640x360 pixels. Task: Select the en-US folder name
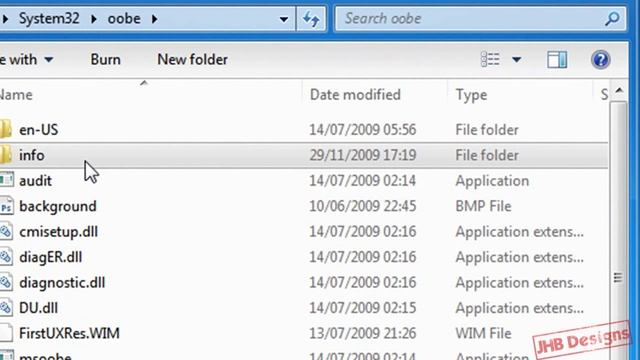tap(39, 130)
